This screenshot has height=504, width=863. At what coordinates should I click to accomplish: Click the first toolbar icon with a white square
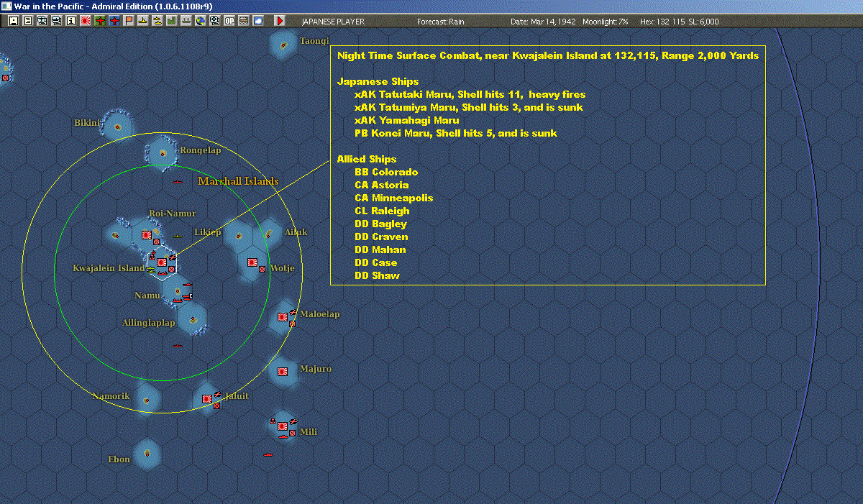13,21
